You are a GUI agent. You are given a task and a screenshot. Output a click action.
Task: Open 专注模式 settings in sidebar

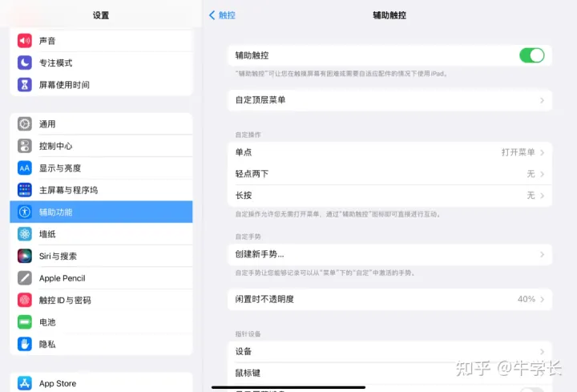click(101, 63)
